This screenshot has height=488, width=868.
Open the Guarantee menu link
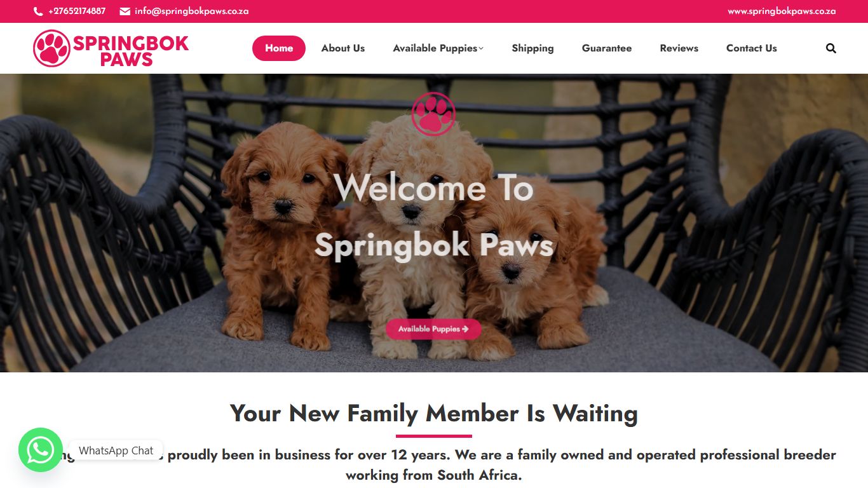tap(607, 48)
